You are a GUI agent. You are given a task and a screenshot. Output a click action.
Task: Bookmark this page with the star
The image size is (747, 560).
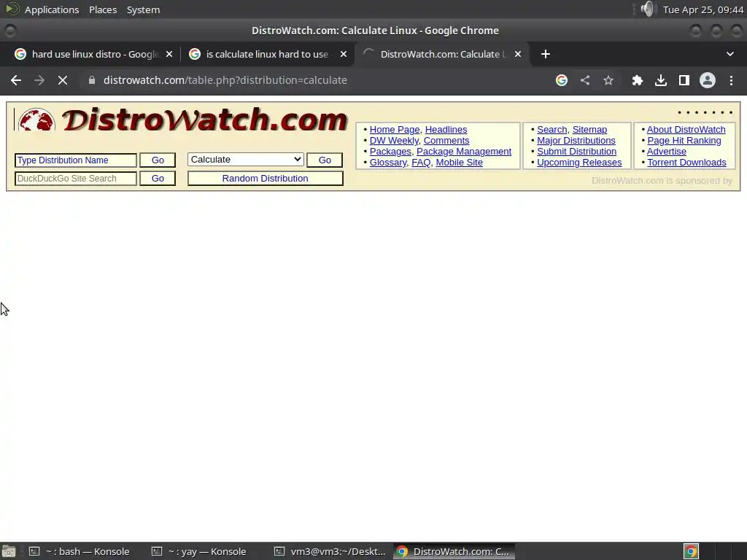608,80
